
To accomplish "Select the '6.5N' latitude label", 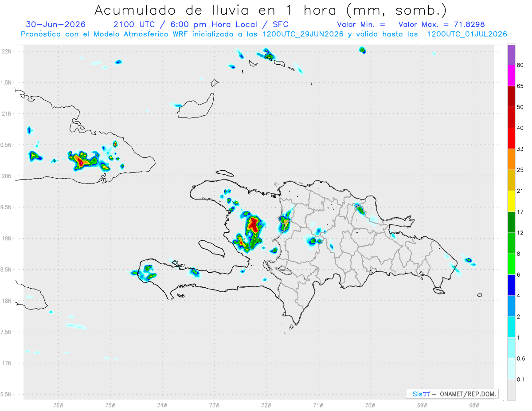I will pyautogui.click(x=7, y=395).
